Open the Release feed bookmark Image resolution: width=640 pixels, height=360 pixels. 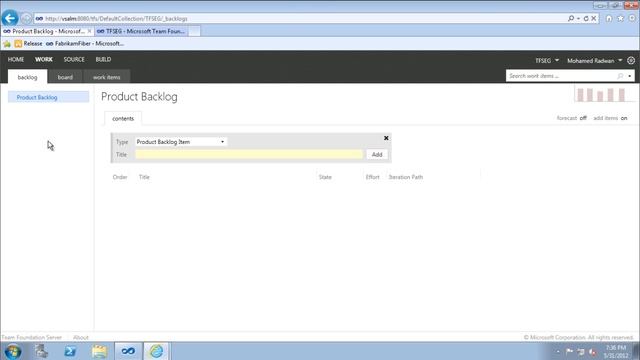[x=29, y=44]
